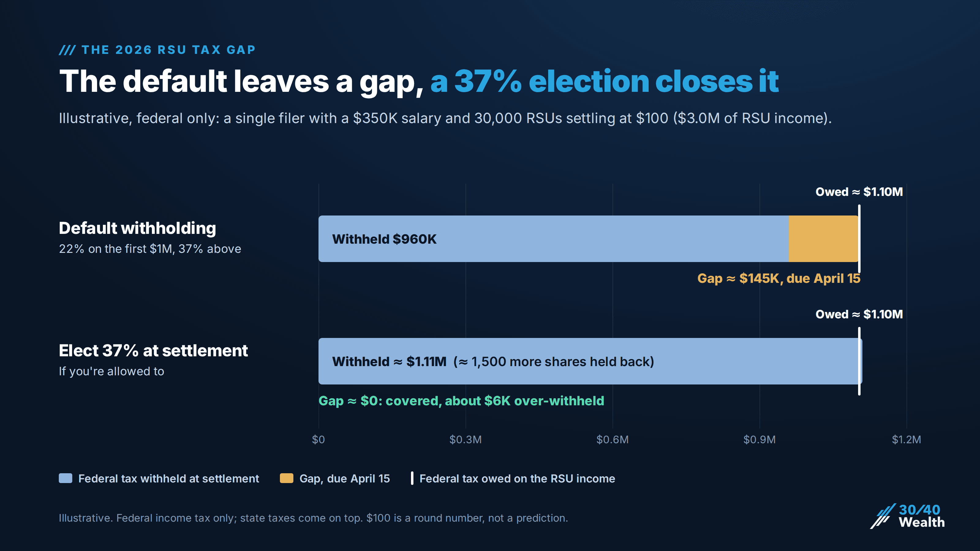Click the white owed-marker legend bar
The height and width of the screenshot is (551, 980).
[x=412, y=478]
